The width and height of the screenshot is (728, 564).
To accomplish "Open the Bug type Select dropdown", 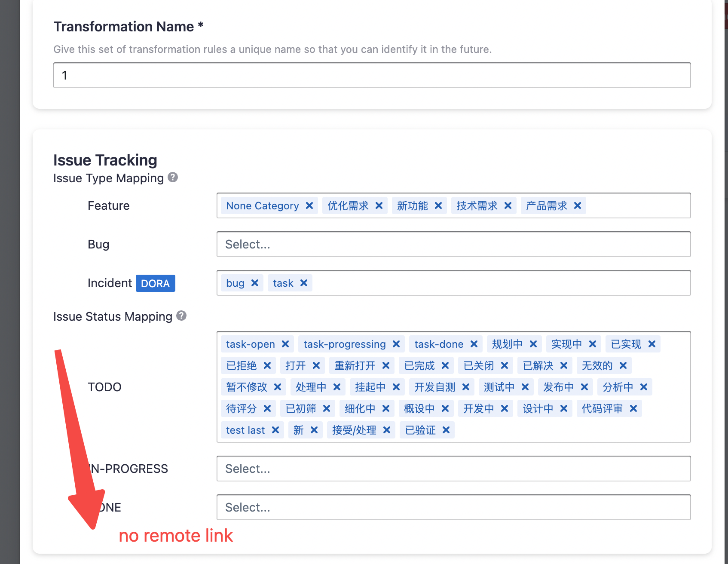I will coord(453,244).
